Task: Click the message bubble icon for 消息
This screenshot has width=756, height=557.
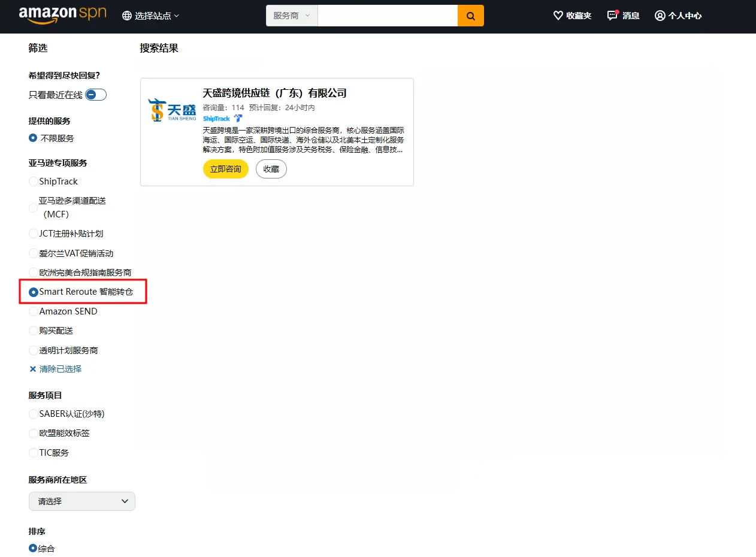Action: (x=612, y=15)
